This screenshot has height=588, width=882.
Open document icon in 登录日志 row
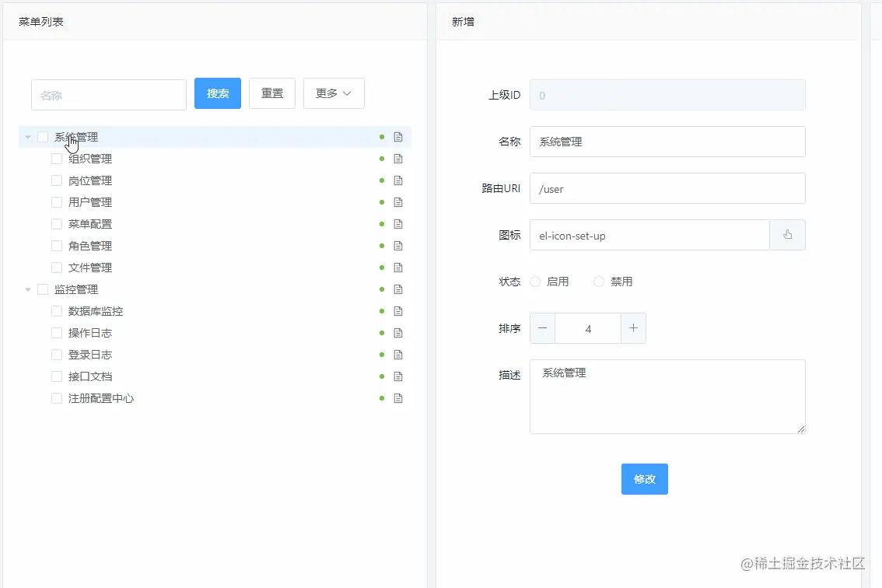point(398,355)
